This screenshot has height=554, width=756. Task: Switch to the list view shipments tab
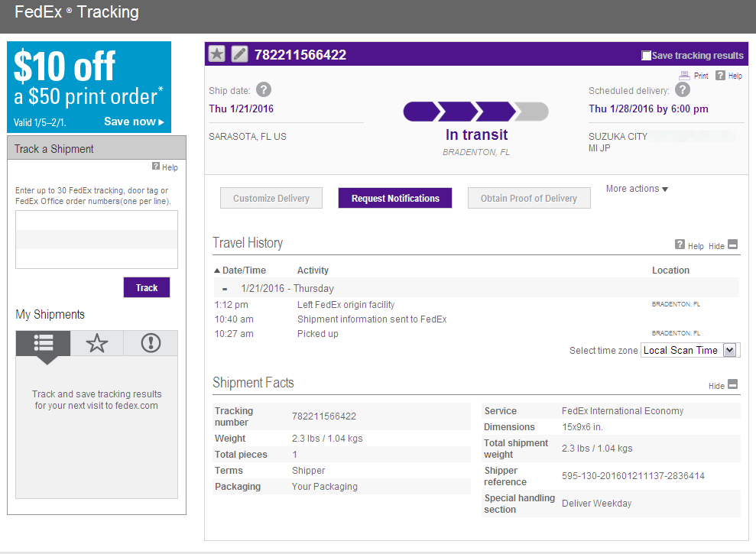pyautogui.click(x=43, y=344)
